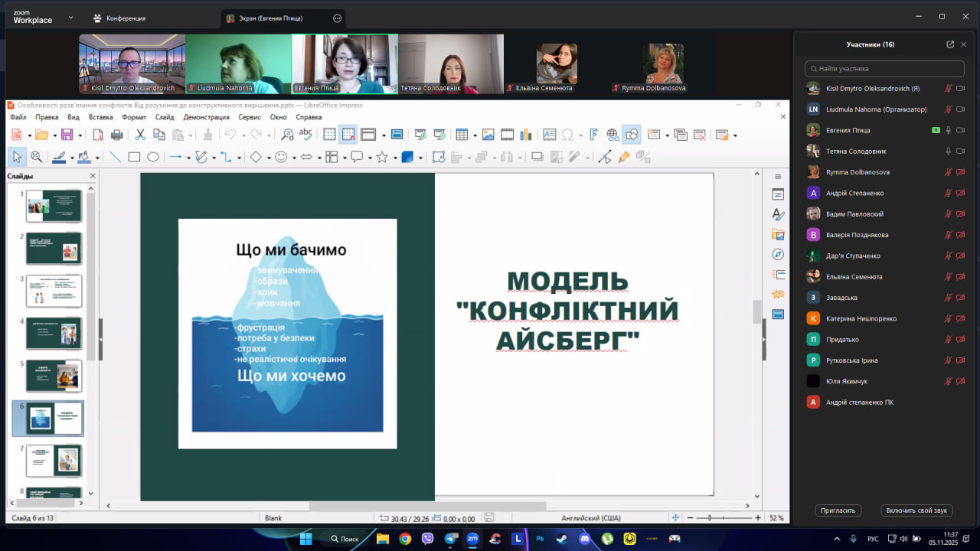
Task: Click the Пригласить button
Action: point(838,510)
